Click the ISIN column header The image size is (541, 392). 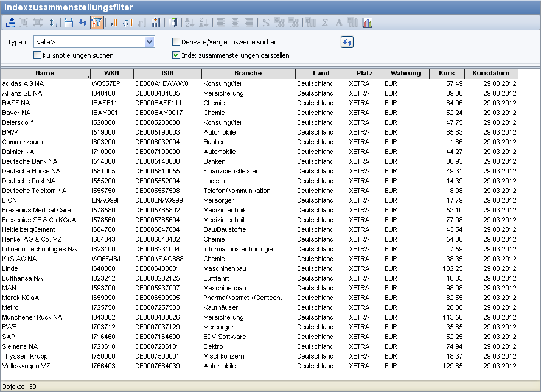point(167,74)
